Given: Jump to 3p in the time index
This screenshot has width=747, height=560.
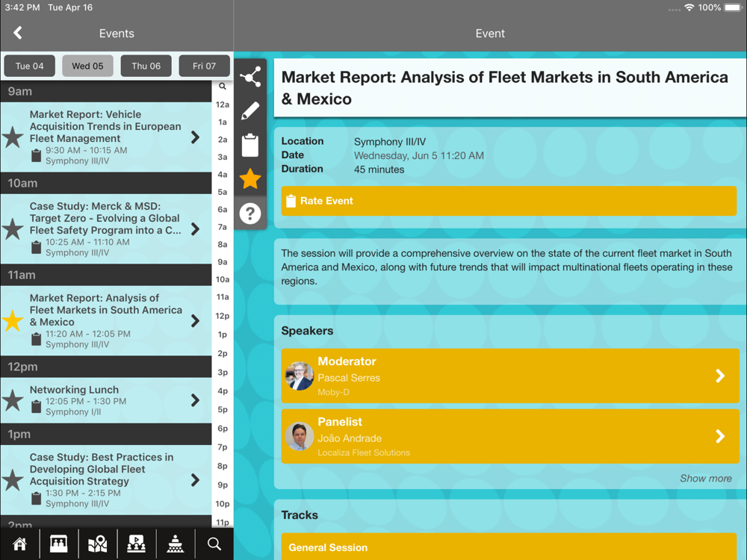Looking at the screenshot, I should coord(223,372).
